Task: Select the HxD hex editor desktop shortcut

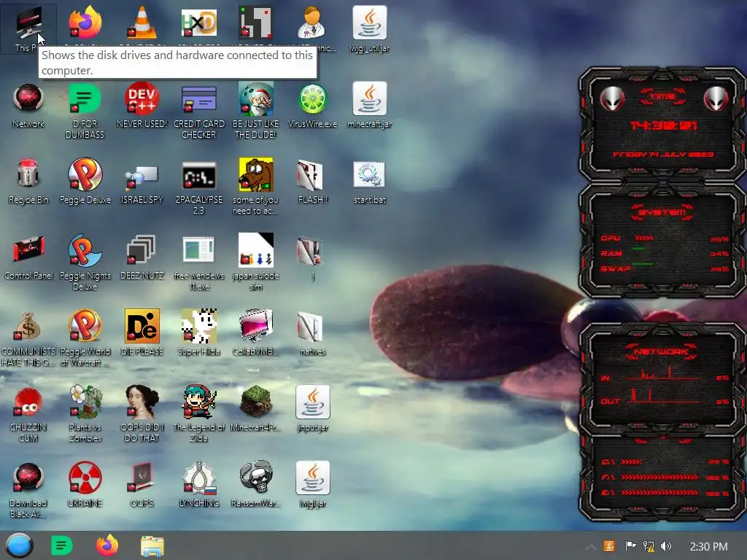Action: click(199, 22)
